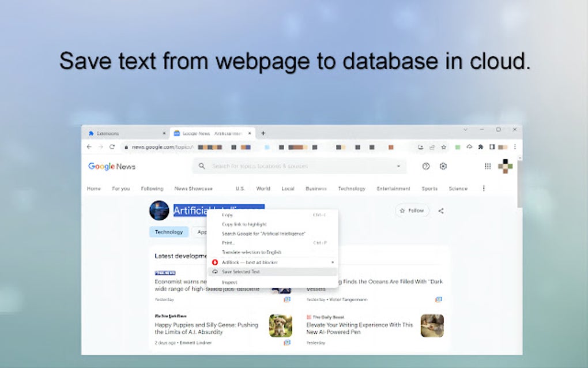
Task: Open Google News help icon
Action: pyautogui.click(x=426, y=166)
